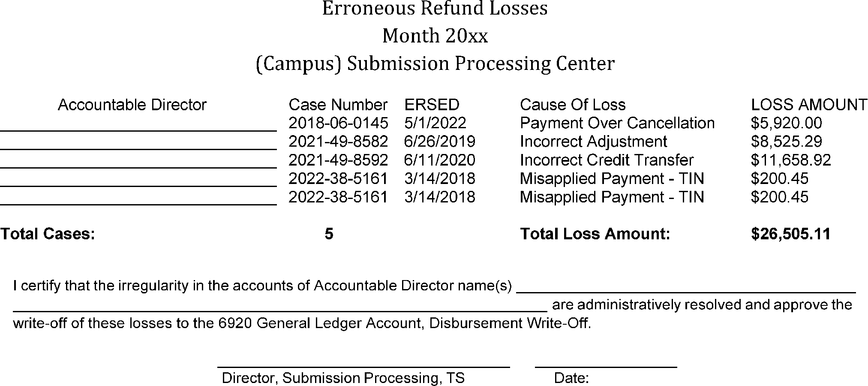Select the Incorrect Adjustment cause entry
The image size is (868, 386).
click(593, 142)
